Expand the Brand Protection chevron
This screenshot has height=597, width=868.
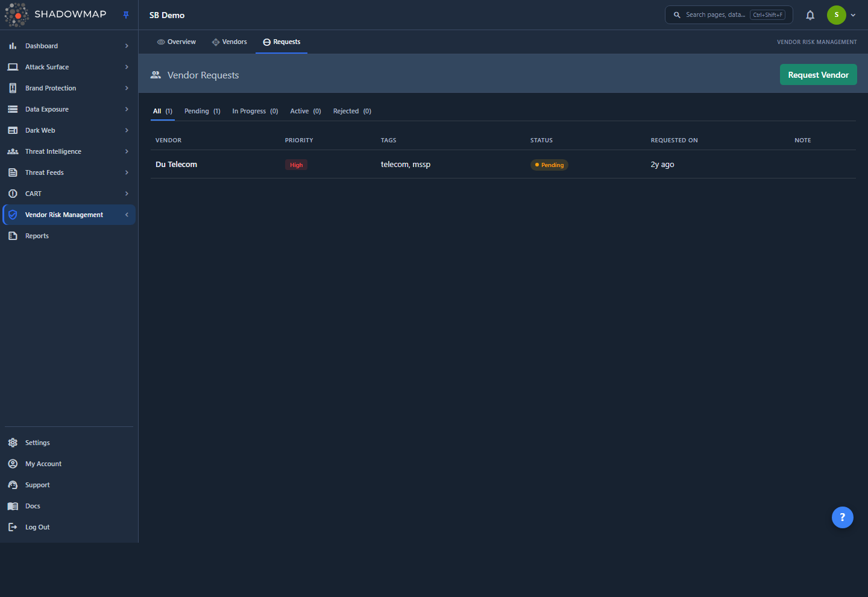127,88
